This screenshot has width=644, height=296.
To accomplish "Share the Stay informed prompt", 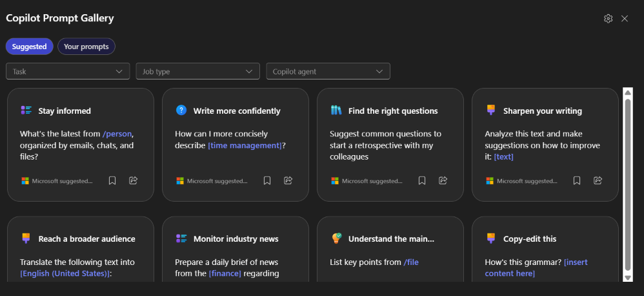I will click(133, 180).
